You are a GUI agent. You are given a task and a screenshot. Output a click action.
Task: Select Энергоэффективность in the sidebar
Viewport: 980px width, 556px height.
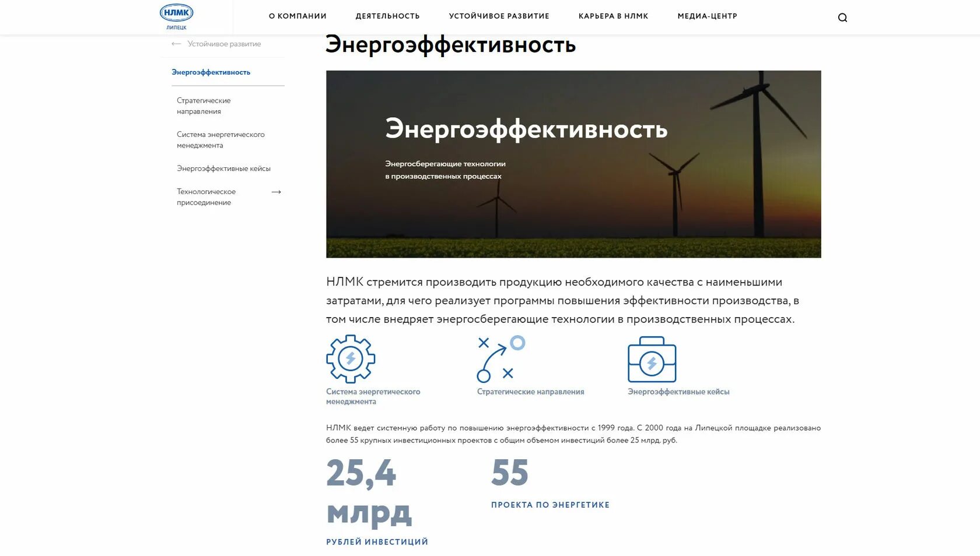pos(211,72)
